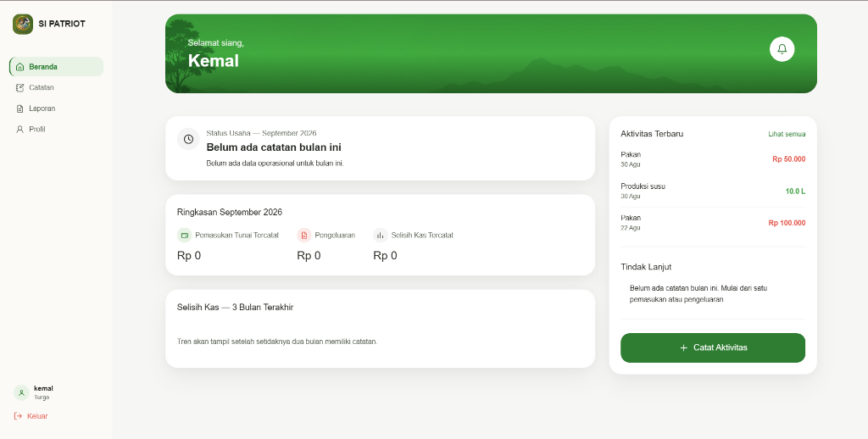The image size is (868, 439).
Task: Click the Rp 0 under Pemasukan Tunai Tercatat
Action: [x=189, y=256]
